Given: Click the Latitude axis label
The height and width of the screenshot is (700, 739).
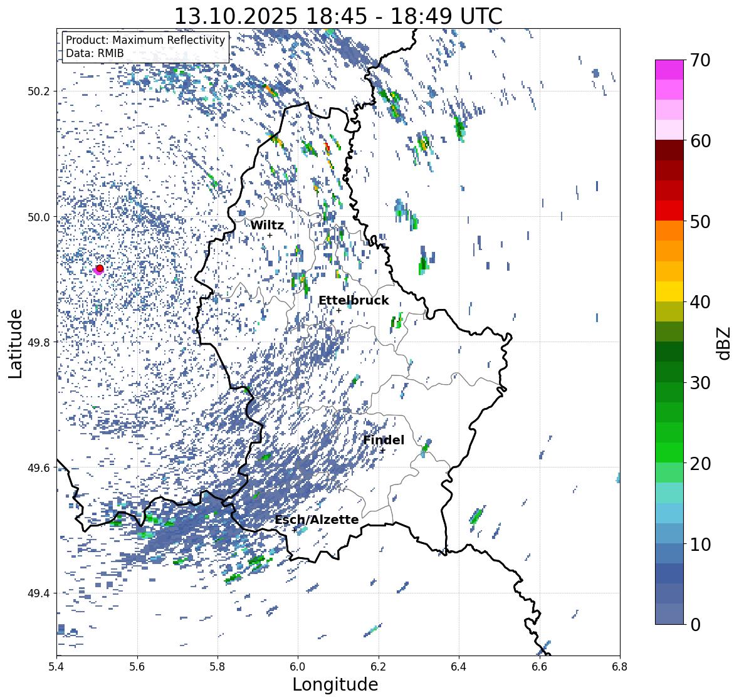Looking at the screenshot, I should [x=16, y=343].
